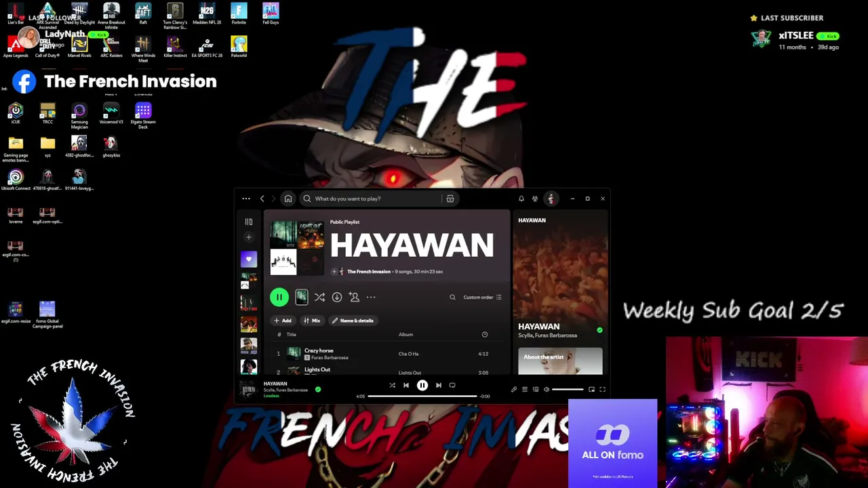Pause the HAYAWAN playlist with the green button
868x488 pixels.
279,297
